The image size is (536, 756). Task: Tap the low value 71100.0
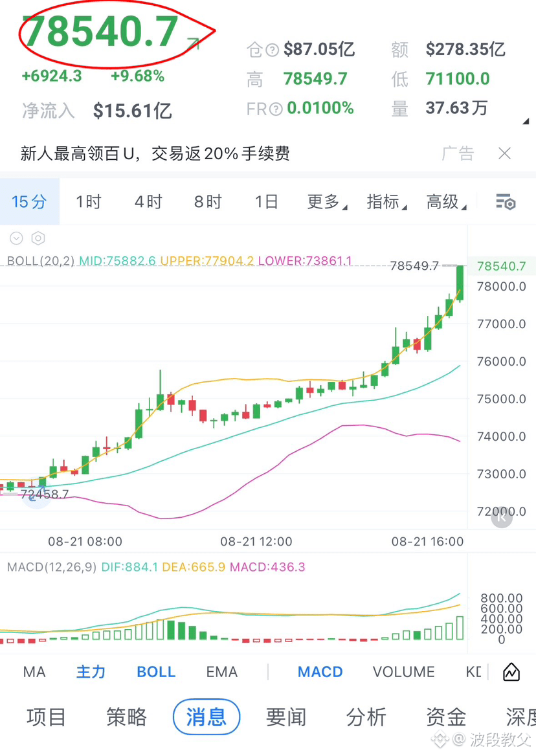coord(458,78)
